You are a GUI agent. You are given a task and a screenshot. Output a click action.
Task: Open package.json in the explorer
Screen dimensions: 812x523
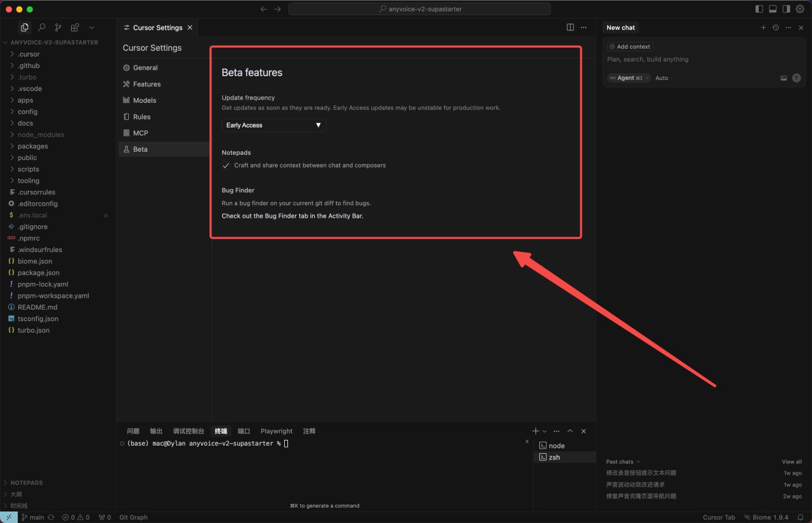pos(38,272)
